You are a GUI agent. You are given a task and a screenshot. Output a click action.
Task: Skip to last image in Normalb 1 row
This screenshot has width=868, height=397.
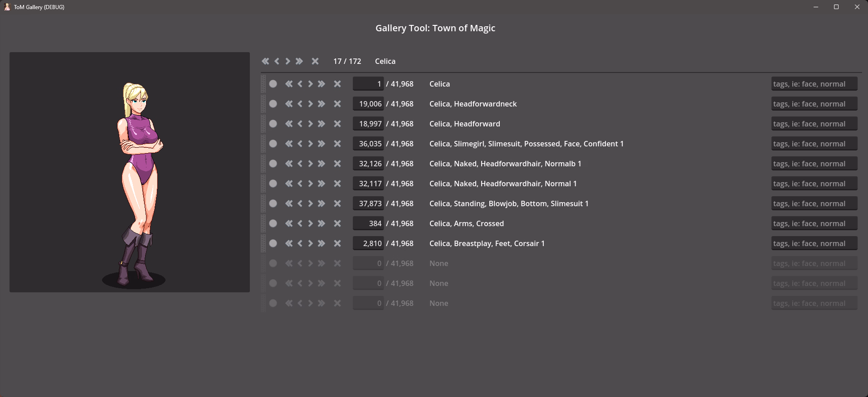point(322,164)
